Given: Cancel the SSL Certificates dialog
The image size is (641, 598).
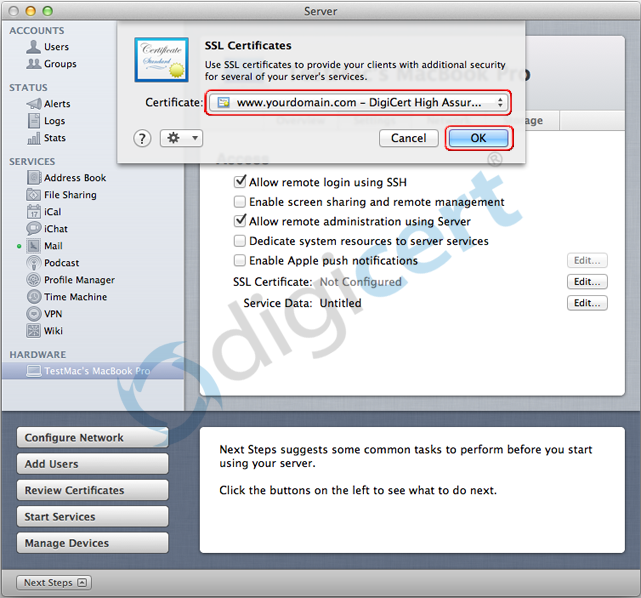Looking at the screenshot, I should pyautogui.click(x=408, y=138).
